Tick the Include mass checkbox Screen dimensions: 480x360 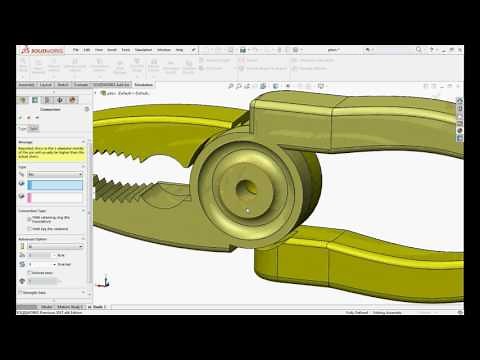tap(29, 273)
